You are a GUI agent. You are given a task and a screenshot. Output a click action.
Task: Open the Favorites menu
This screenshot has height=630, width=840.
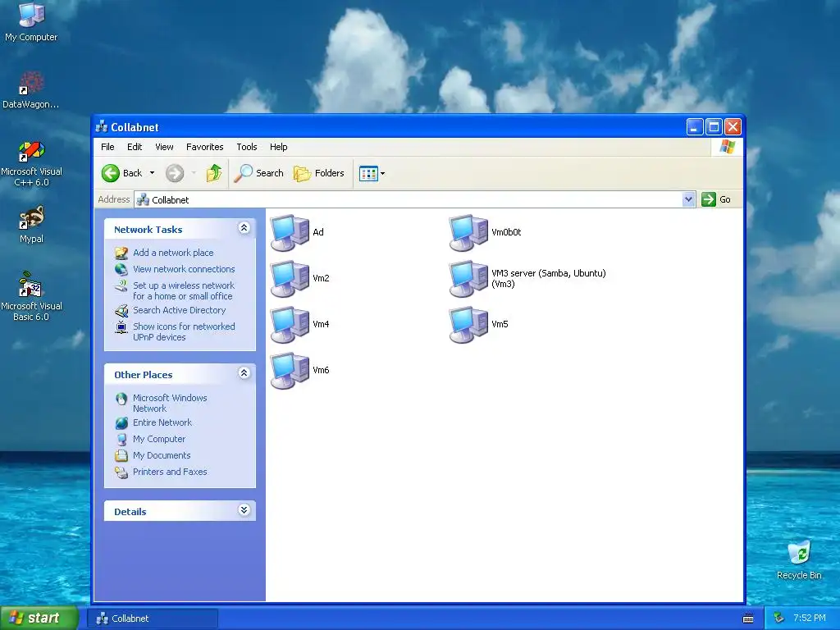[204, 147]
